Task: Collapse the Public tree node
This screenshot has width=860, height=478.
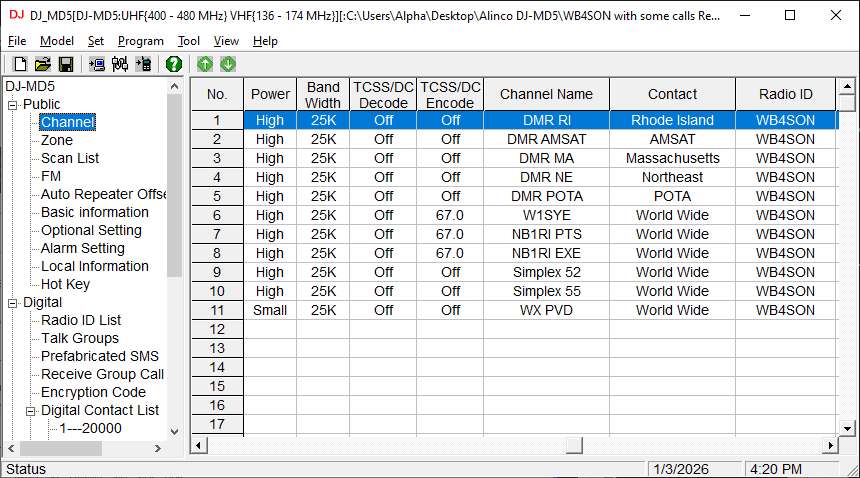Action: tap(14, 105)
